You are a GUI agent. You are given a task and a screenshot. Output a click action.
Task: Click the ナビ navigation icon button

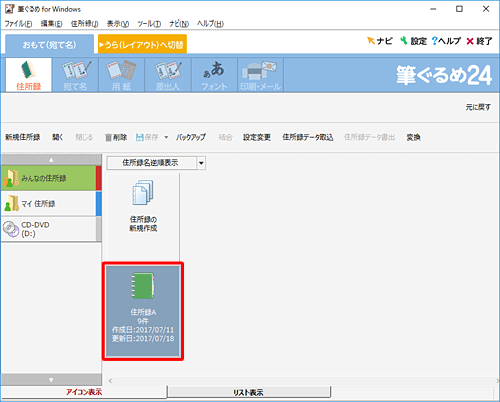[379, 41]
